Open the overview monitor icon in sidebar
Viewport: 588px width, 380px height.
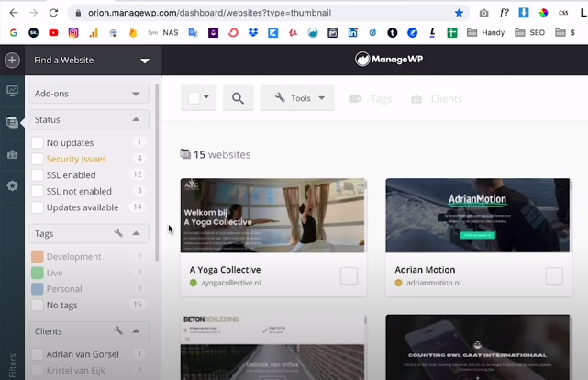click(x=12, y=91)
